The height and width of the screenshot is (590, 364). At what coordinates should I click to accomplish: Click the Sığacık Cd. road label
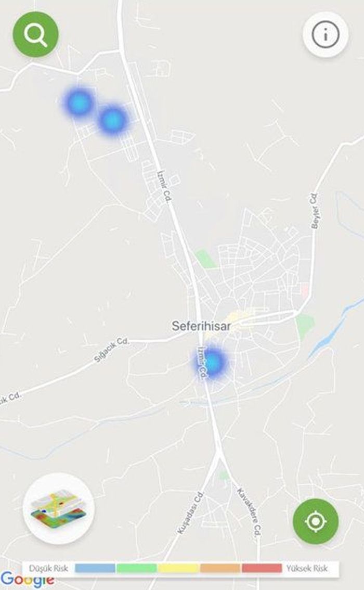pyautogui.click(x=111, y=350)
